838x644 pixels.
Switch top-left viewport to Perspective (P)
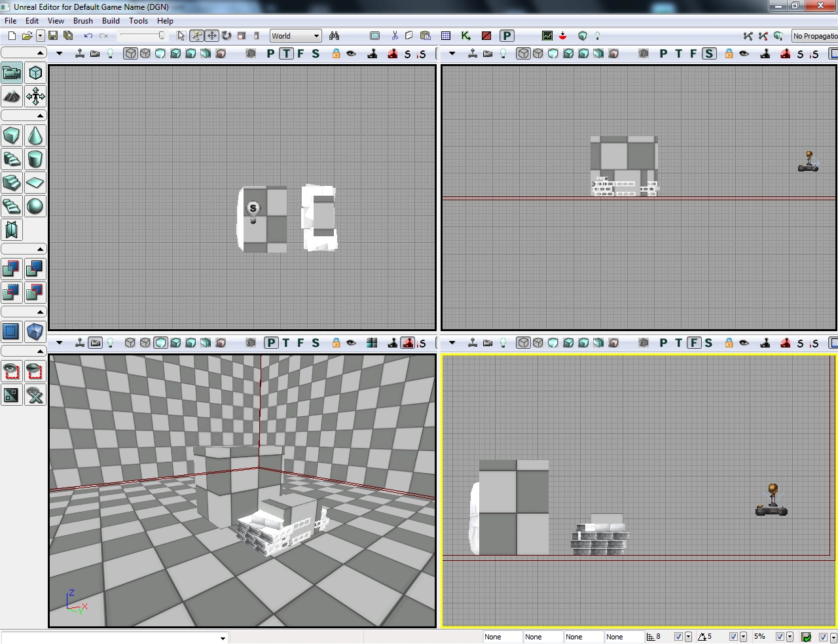tap(271, 54)
